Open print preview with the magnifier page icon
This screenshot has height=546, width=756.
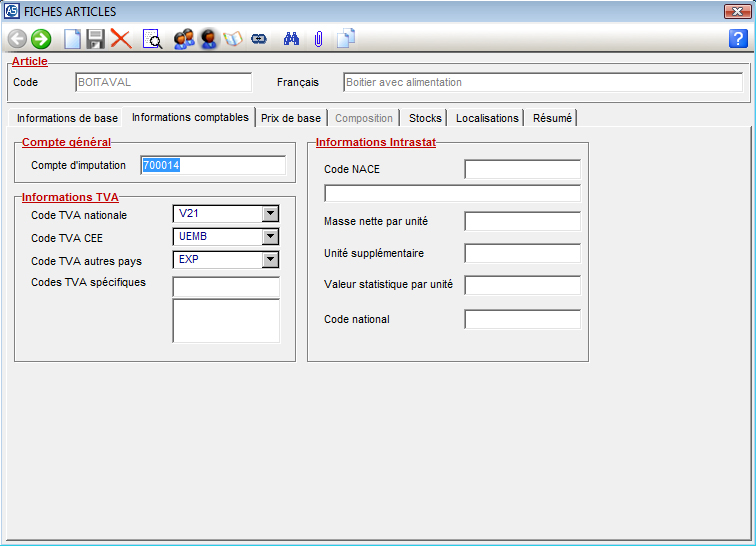pos(152,39)
